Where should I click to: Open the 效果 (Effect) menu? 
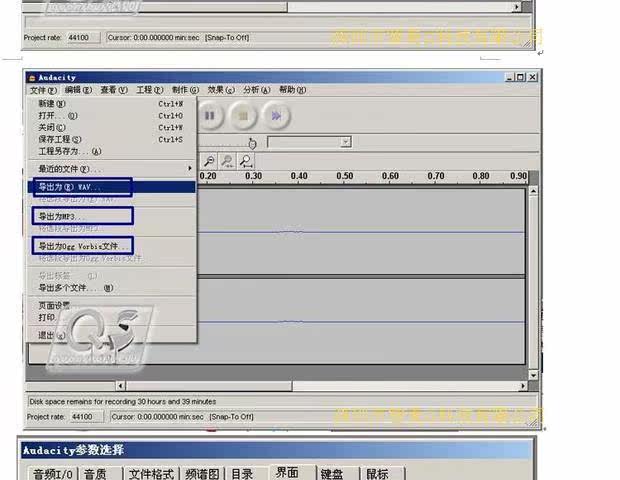pyautogui.click(x=221, y=90)
